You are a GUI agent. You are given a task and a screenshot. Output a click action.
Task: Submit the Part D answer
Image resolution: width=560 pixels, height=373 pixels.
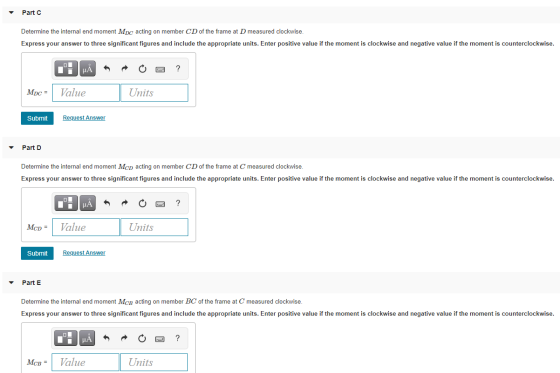(x=37, y=253)
